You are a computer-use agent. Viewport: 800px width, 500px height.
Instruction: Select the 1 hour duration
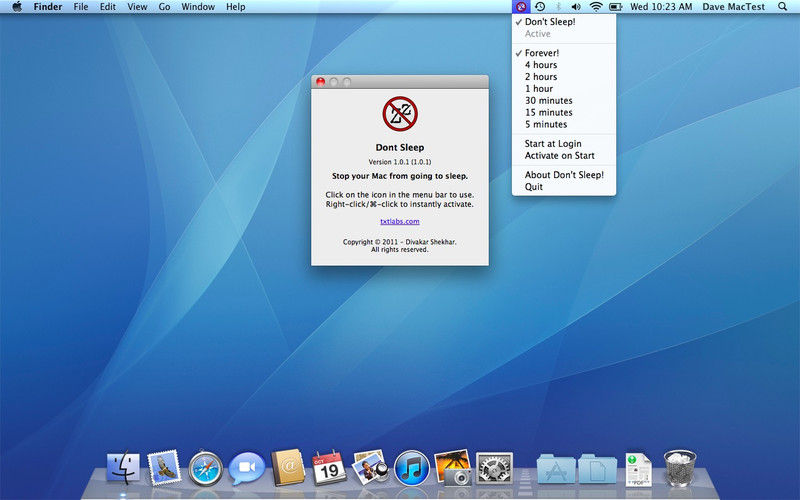click(x=564, y=89)
